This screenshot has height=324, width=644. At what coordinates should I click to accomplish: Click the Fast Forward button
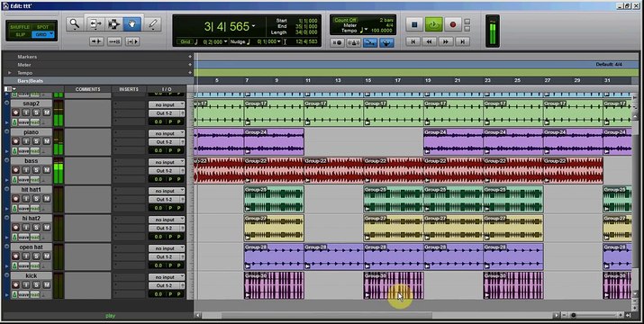pos(446,41)
